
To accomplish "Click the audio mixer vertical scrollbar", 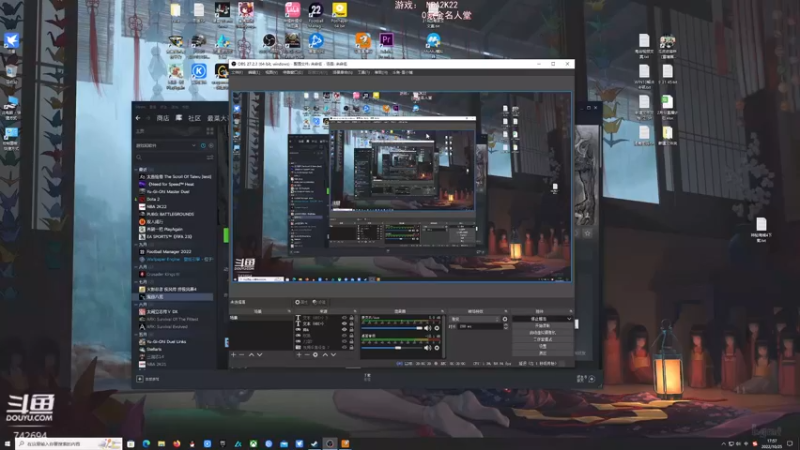I will 443,336.
